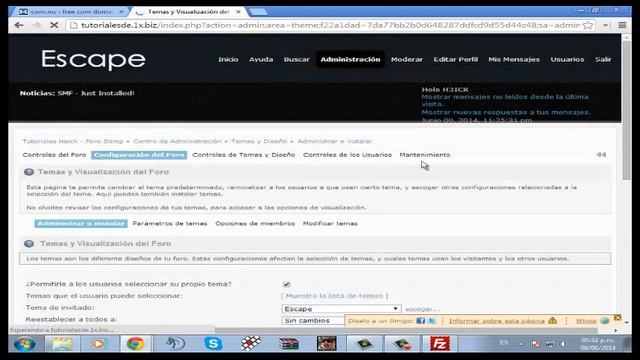
Task: Open Windows Explorer from the taskbar
Action: click(62, 344)
